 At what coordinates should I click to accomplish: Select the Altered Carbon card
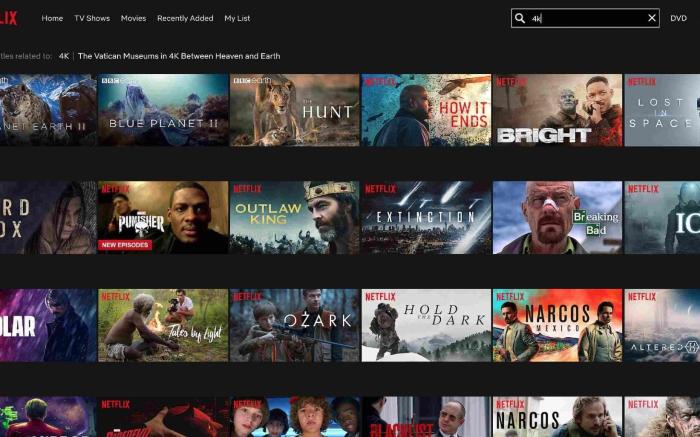(x=662, y=325)
